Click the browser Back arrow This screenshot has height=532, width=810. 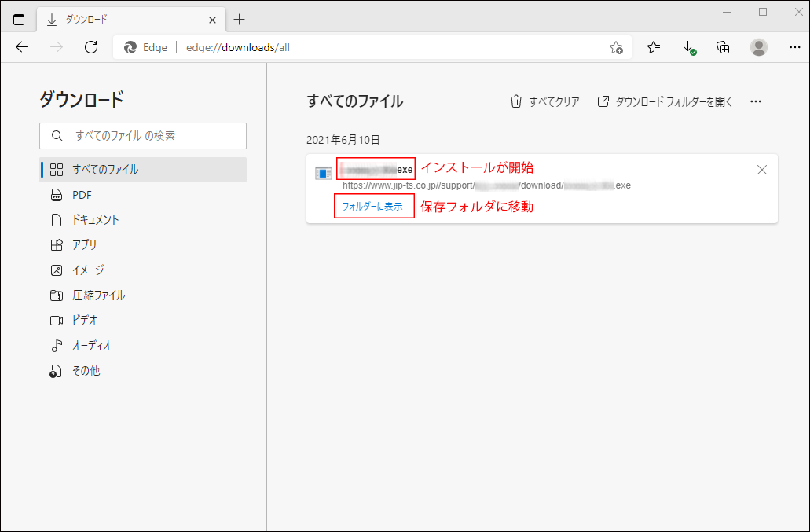tap(22, 47)
